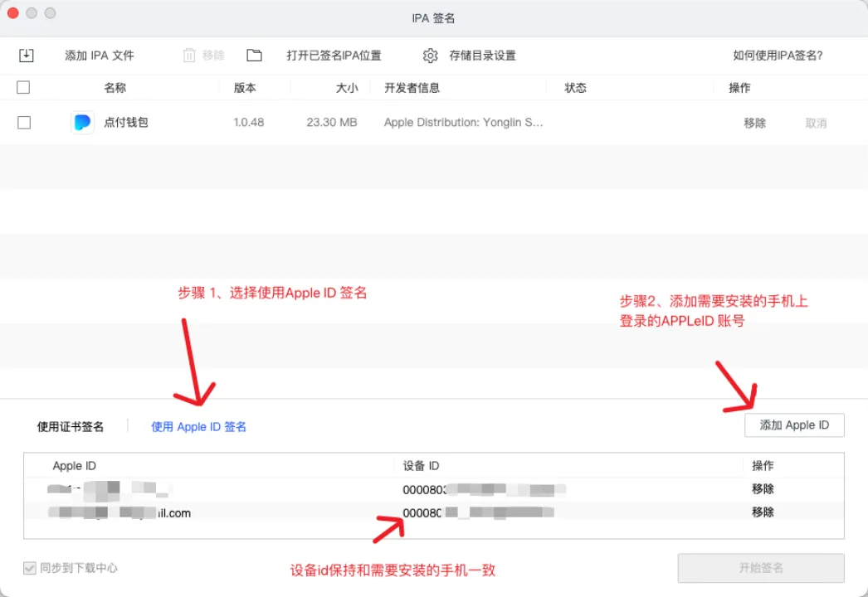
Task: Toggle the select-all checkbox in table header
Action: click(x=23, y=88)
